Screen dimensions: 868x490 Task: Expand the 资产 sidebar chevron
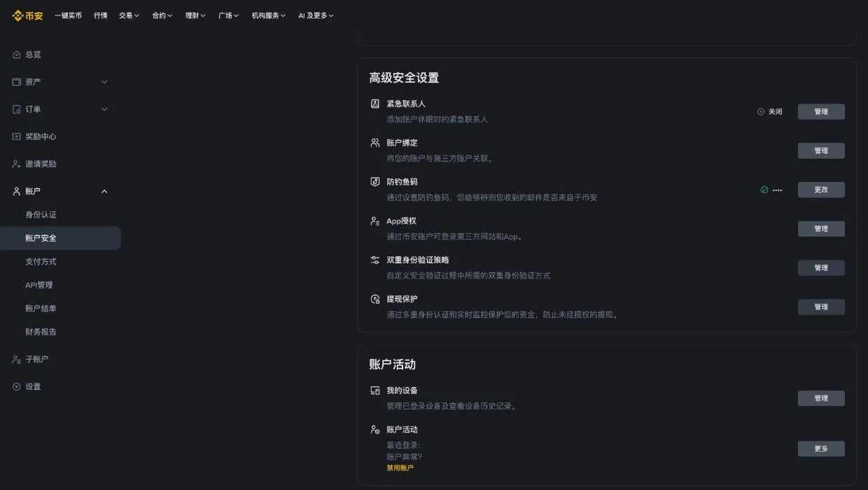pos(104,82)
